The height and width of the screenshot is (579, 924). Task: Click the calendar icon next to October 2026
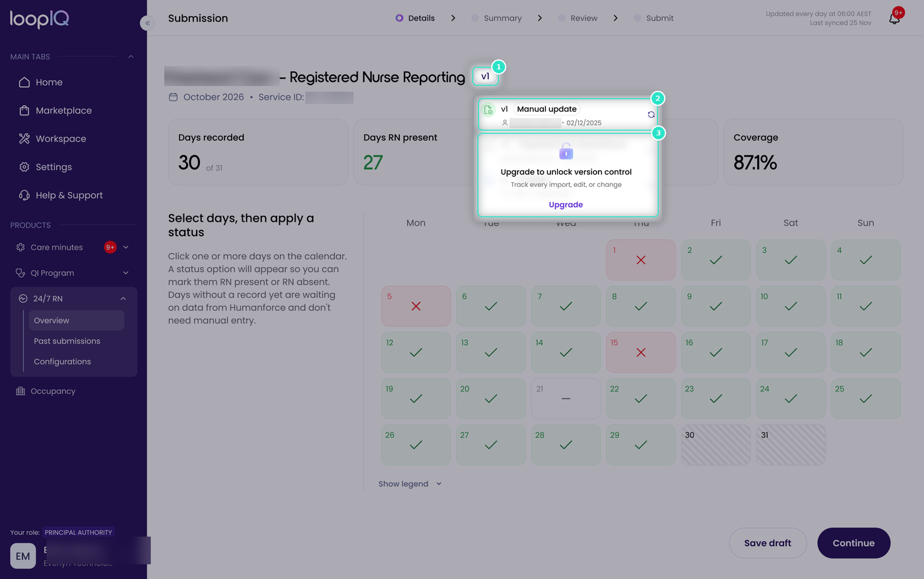pos(173,97)
